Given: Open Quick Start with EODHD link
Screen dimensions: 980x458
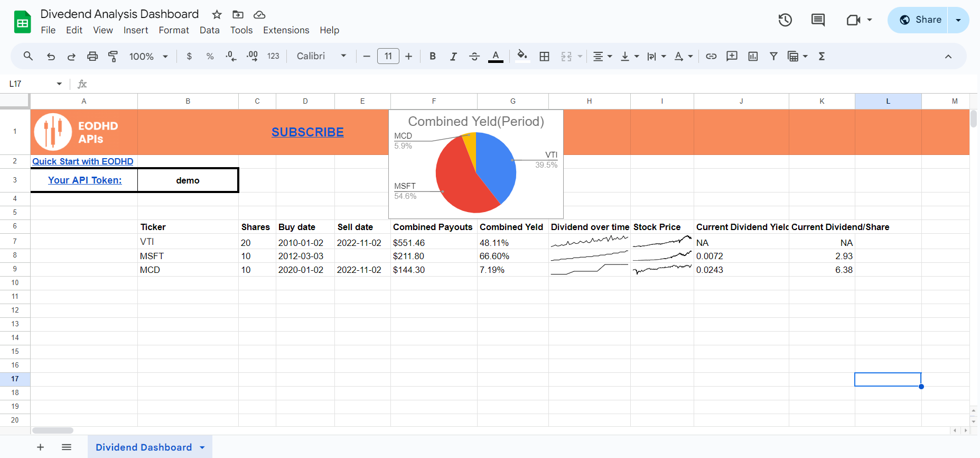Looking at the screenshot, I should (x=83, y=161).
